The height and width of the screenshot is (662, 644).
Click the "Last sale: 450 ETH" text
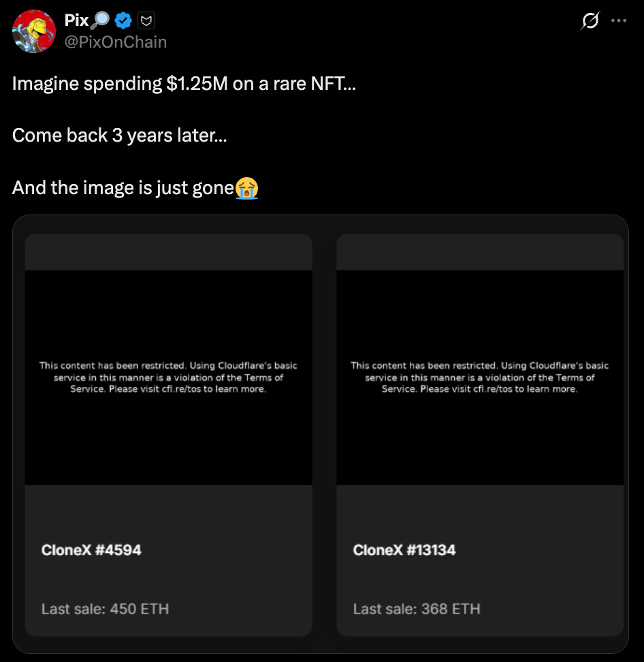coord(105,608)
